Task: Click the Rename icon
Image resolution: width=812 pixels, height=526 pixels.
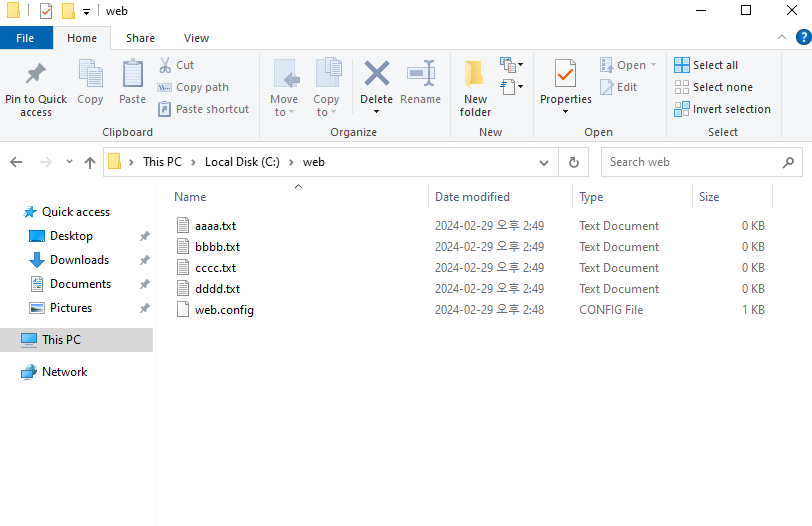Action: point(420,74)
